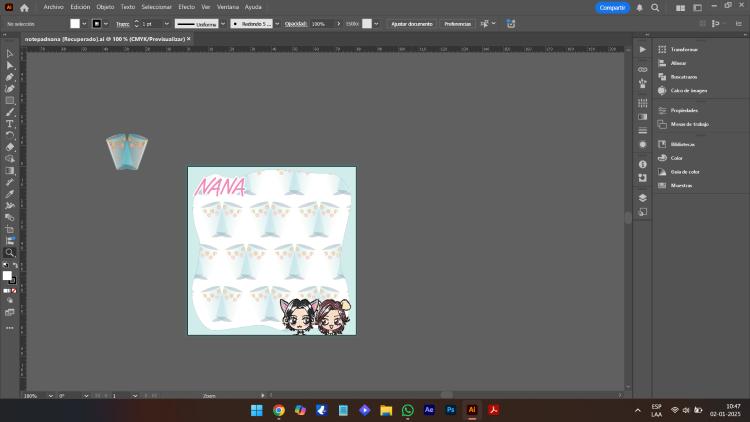Click the Preferencias button
The image size is (750, 422).
pyautogui.click(x=457, y=24)
